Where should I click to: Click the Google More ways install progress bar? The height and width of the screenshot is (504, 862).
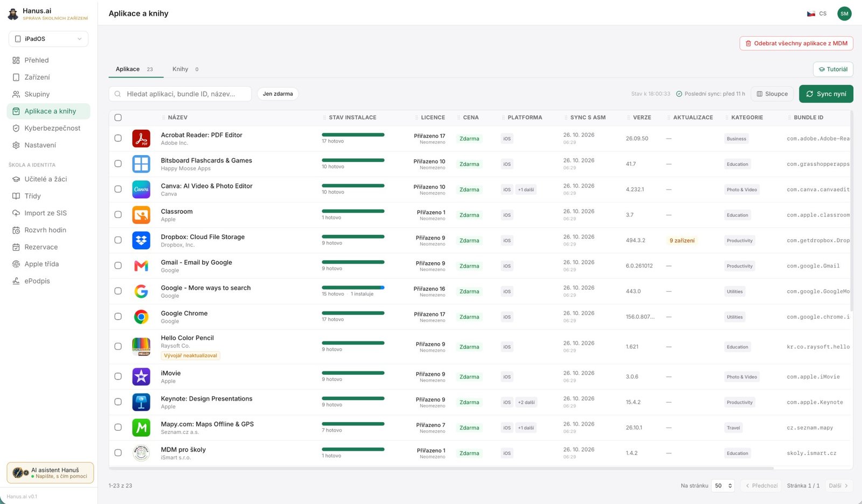353,288
